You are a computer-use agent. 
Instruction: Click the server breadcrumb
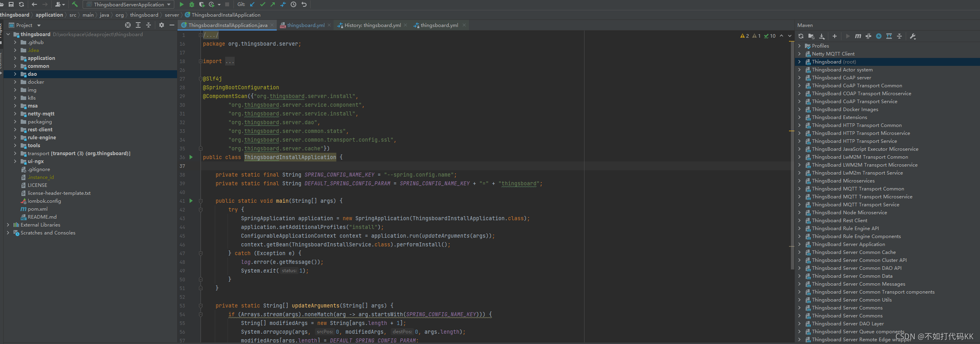[172, 15]
